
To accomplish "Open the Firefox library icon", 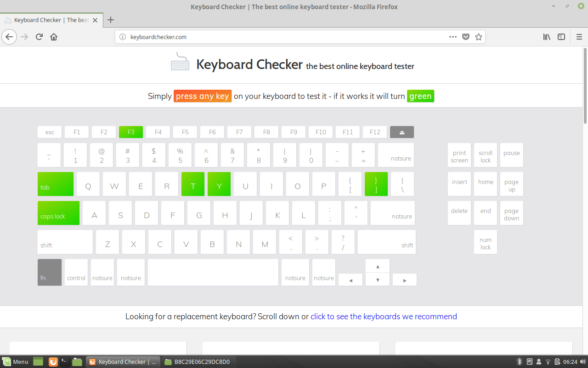I will click(x=547, y=37).
